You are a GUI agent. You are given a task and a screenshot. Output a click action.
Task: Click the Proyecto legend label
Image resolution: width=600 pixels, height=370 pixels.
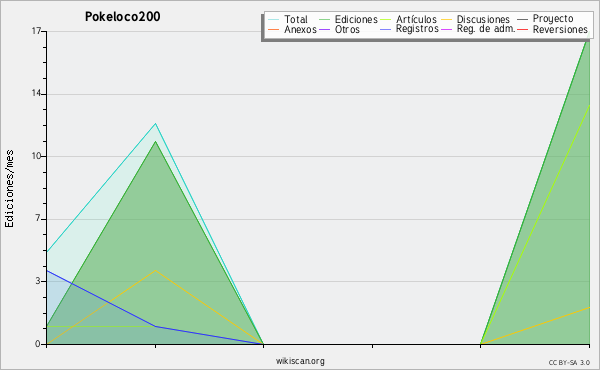(x=553, y=19)
